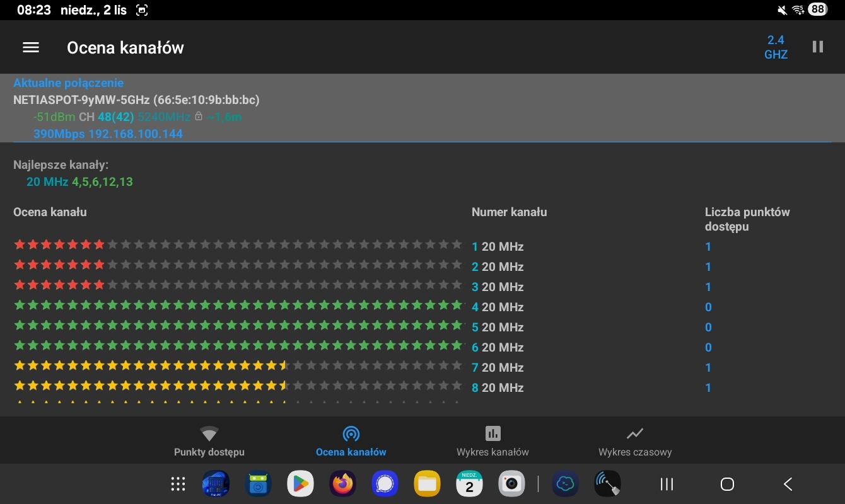This screenshot has width=845, height=504.
Task: Switch to Punkty dostępu tab
Action: point(209,441)
